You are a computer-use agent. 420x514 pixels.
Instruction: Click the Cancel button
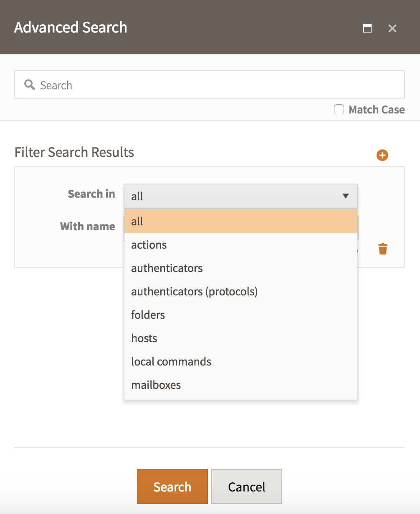247,486
